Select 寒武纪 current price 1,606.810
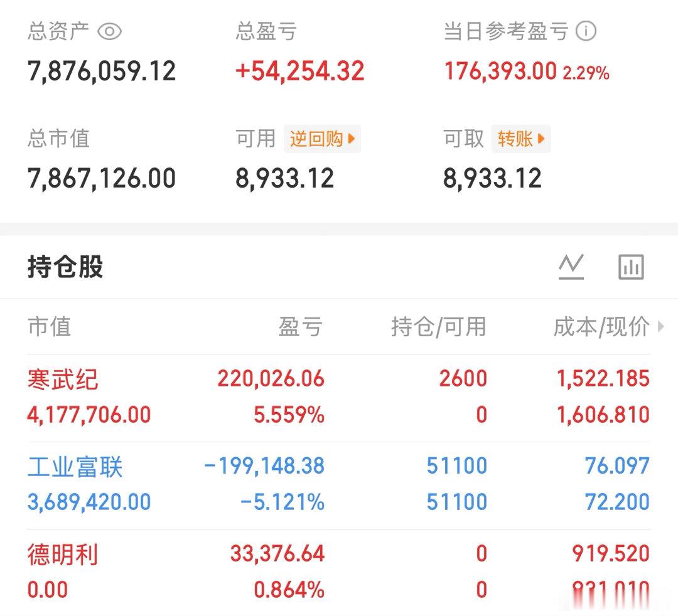 pyautogui.click(x=603, y=415)
